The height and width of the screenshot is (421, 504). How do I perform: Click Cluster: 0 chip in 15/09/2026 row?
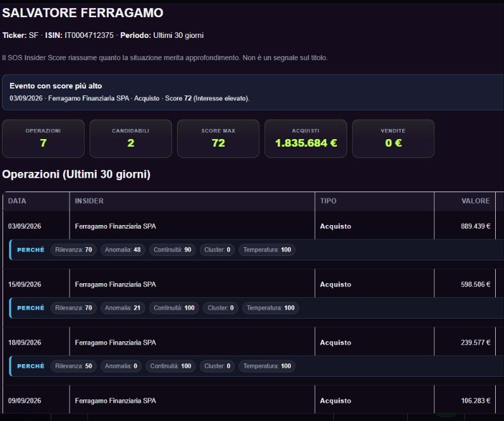tap(221, 308)
